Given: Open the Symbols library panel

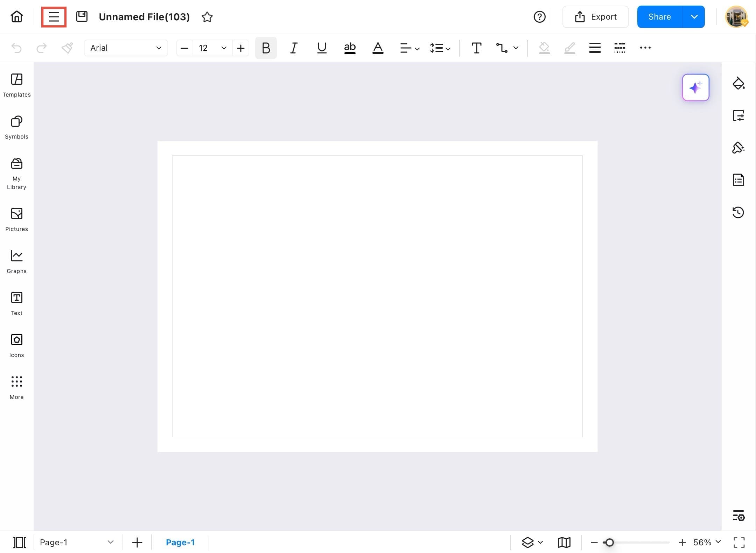Looking at the screenshot, I should [x=16, y=127].
